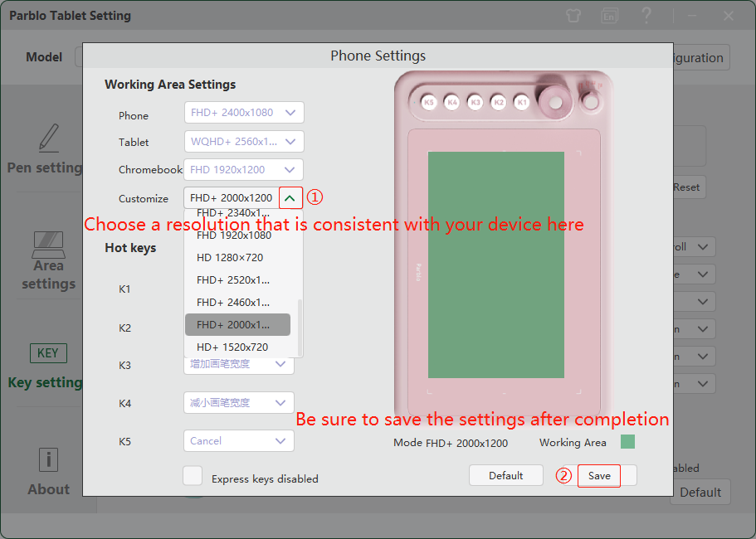Open the Pen setting section icon
Screen dimensions: 756x539
49,138
